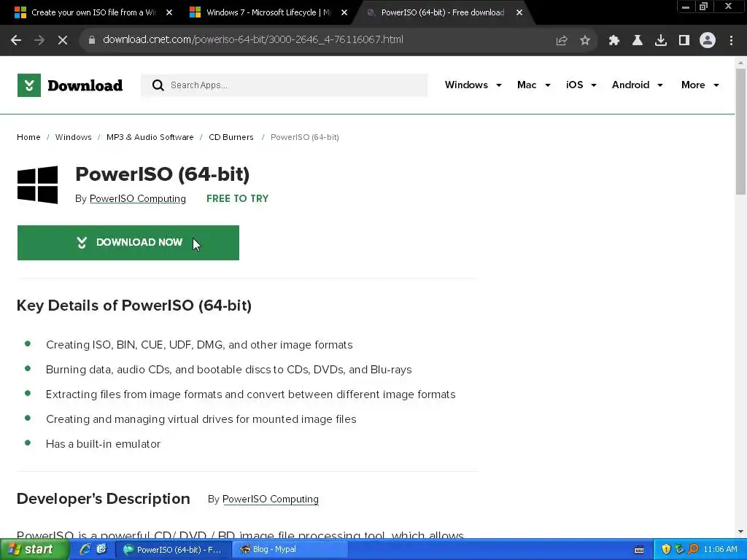
Task: Click the Windows logo app icon
Action: pyautogui.click(x=38, y=184)
